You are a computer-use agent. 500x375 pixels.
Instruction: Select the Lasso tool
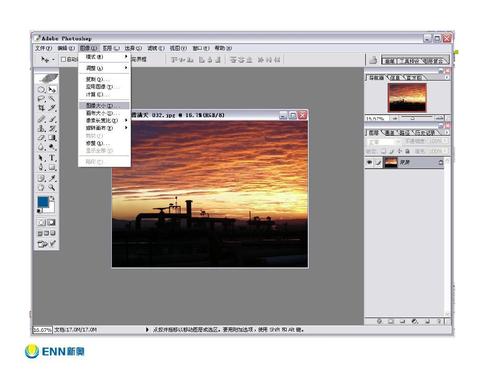point(41,99)
